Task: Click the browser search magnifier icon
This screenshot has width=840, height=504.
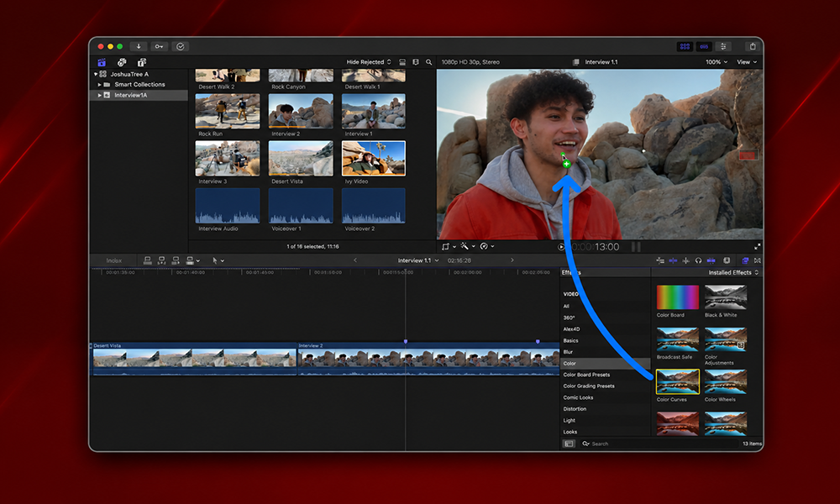Action: click(x=429, y=62)
